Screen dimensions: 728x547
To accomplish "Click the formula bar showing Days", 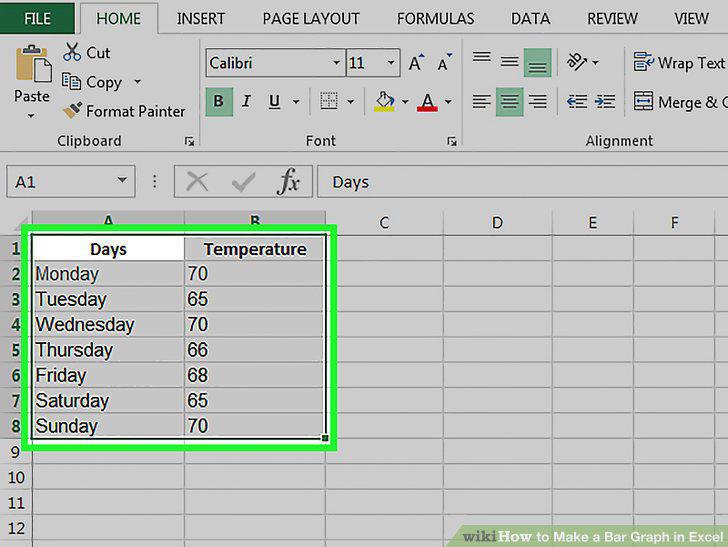I will coord(522,182).
